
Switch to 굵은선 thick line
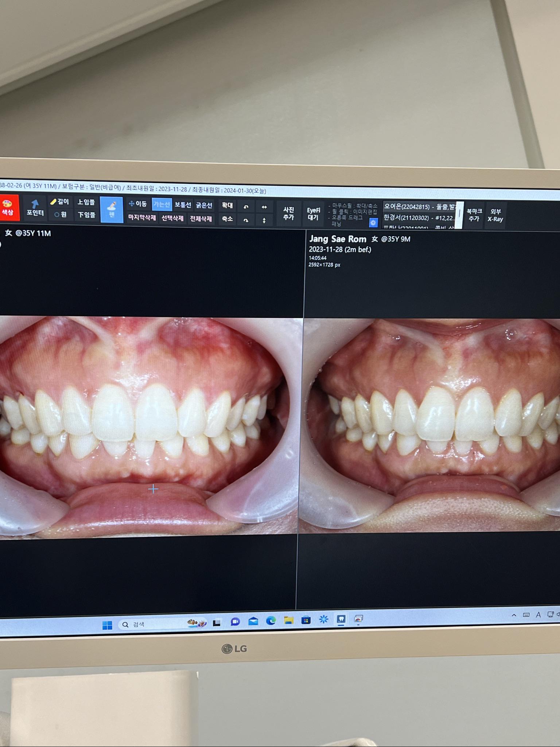(204, 206)
